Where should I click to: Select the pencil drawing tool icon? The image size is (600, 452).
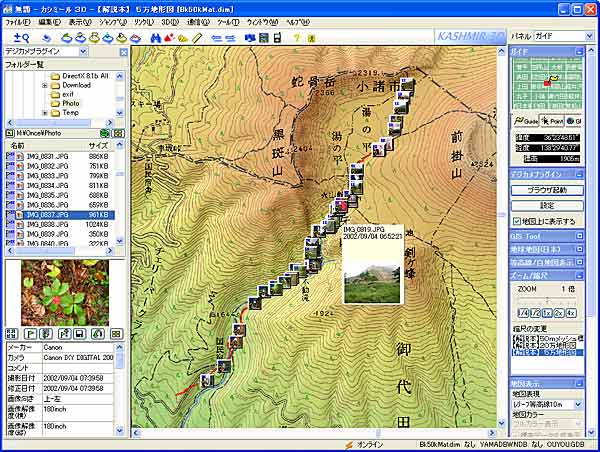tap(198, 38)
